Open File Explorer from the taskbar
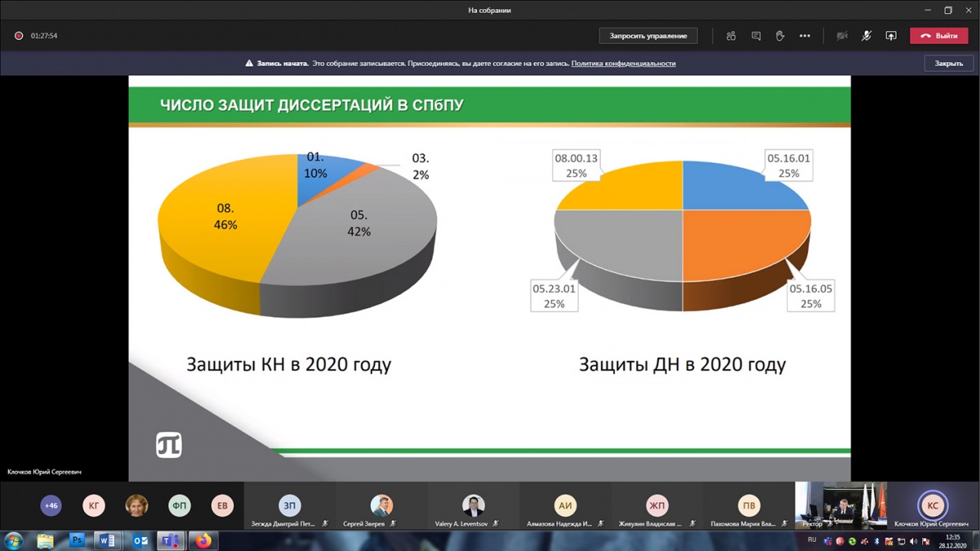980x551 pixels. click(x=45, y=540)
